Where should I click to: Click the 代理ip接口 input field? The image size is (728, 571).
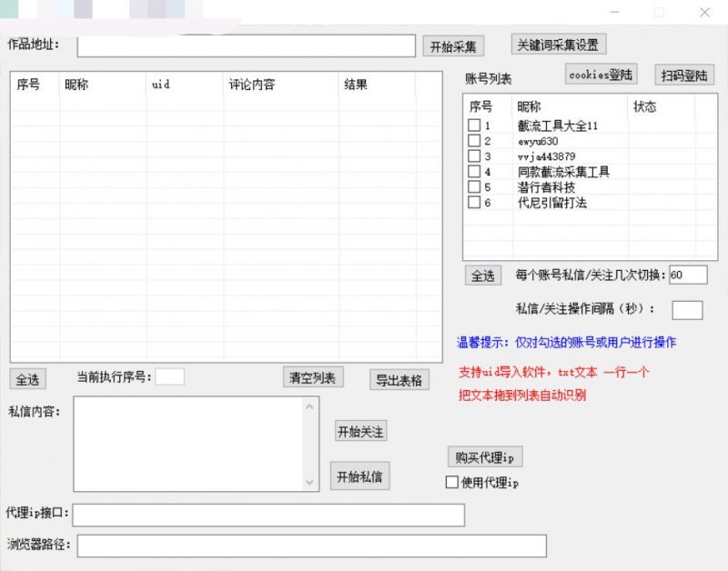[x=268, y=515]
